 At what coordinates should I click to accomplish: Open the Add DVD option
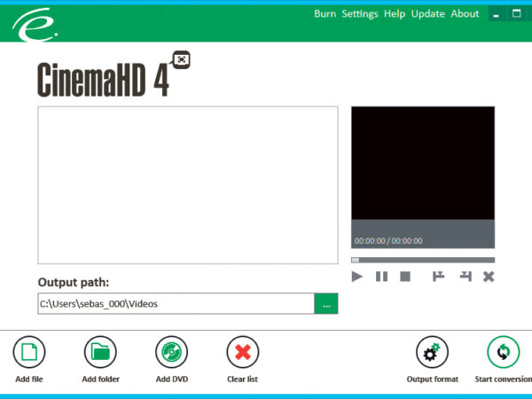click(x=171, y=353)
